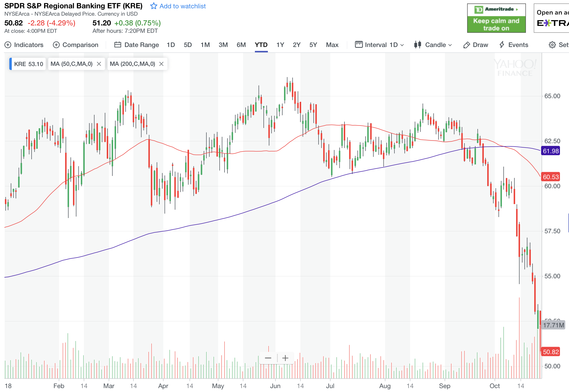
Task: Click the Draw pencil icon
Action: tap(466, 45)
